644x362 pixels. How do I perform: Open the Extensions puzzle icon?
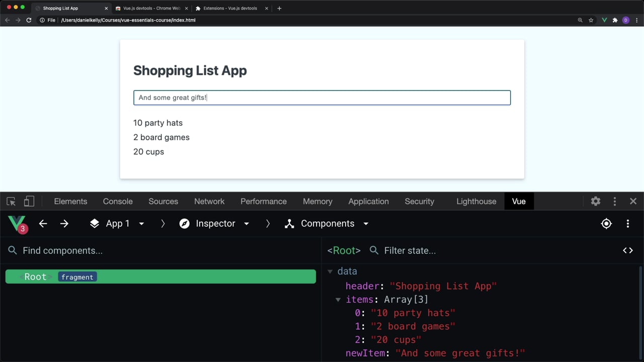pos(615,20)
